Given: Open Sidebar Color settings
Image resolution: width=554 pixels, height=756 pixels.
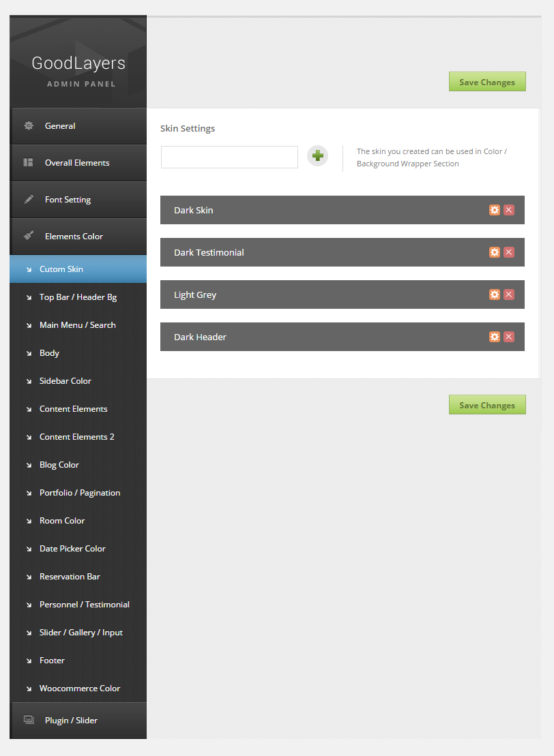Looking at the screenshot, I should tap(78, 381).
